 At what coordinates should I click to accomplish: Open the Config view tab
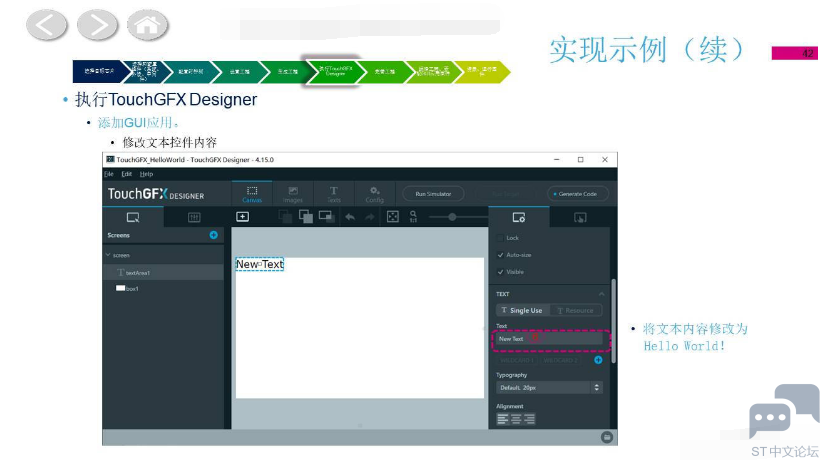pos(374,194)
